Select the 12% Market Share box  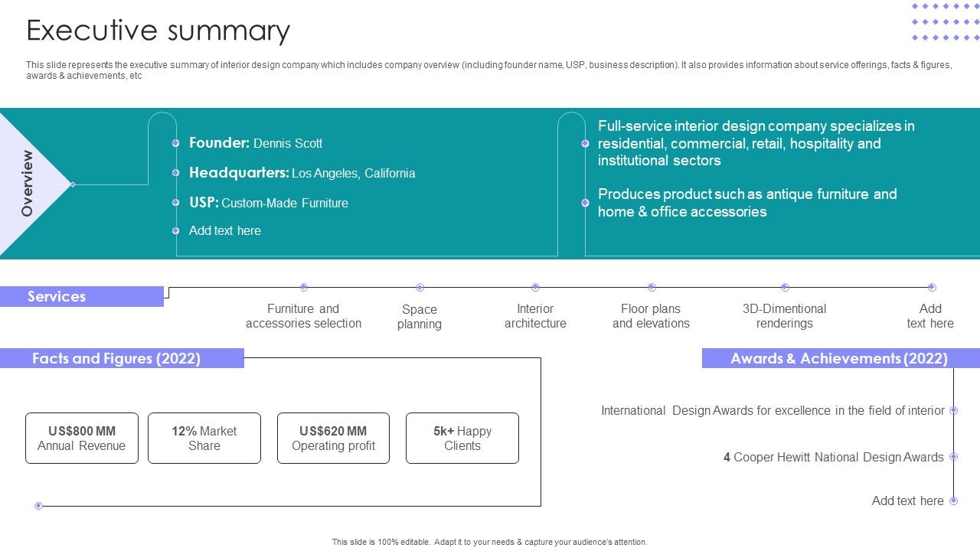coord(204,439)
